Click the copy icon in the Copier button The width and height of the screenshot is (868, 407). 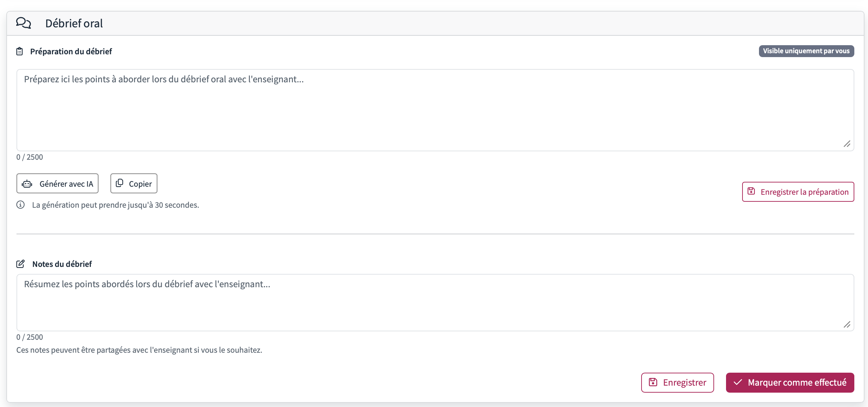120,183
